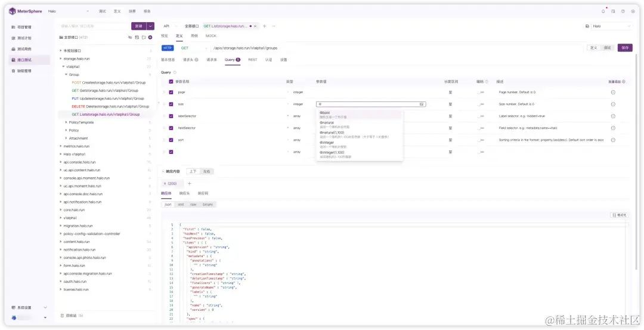Click the expand icon inside the size value field
Viewport: 644px width, 330px height.
422,104
